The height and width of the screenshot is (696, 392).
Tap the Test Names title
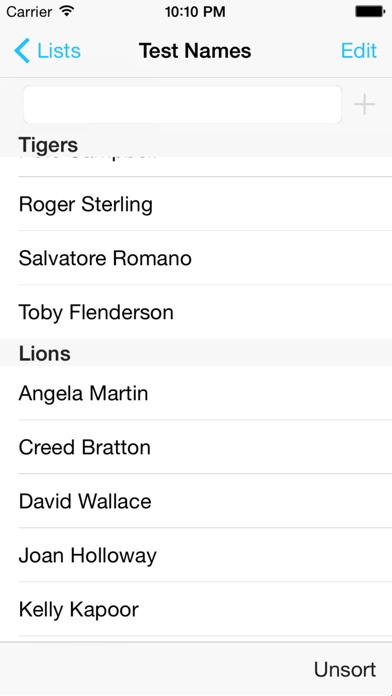click(195, 51)
